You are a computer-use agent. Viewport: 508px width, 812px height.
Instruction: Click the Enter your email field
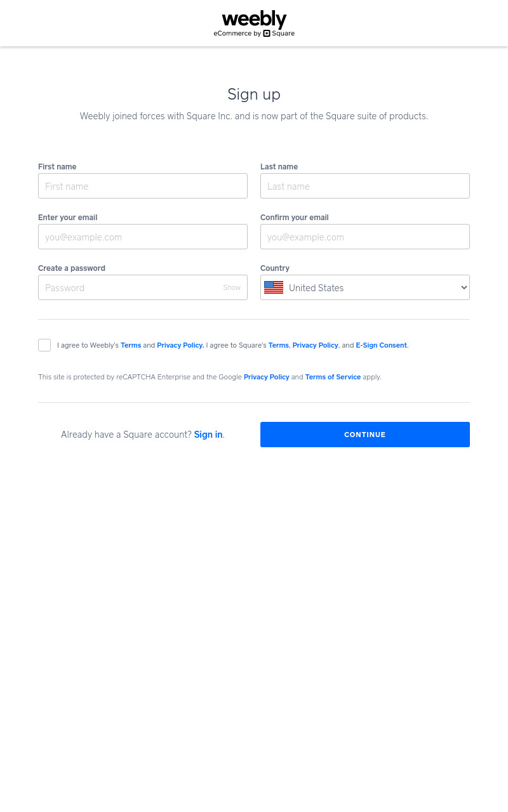click(x=143, y=237)
